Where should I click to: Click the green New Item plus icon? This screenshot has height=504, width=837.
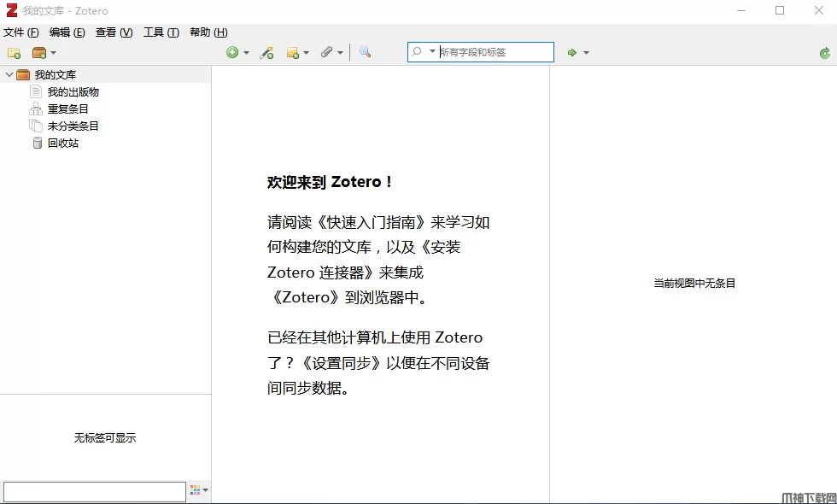[232, 53]
